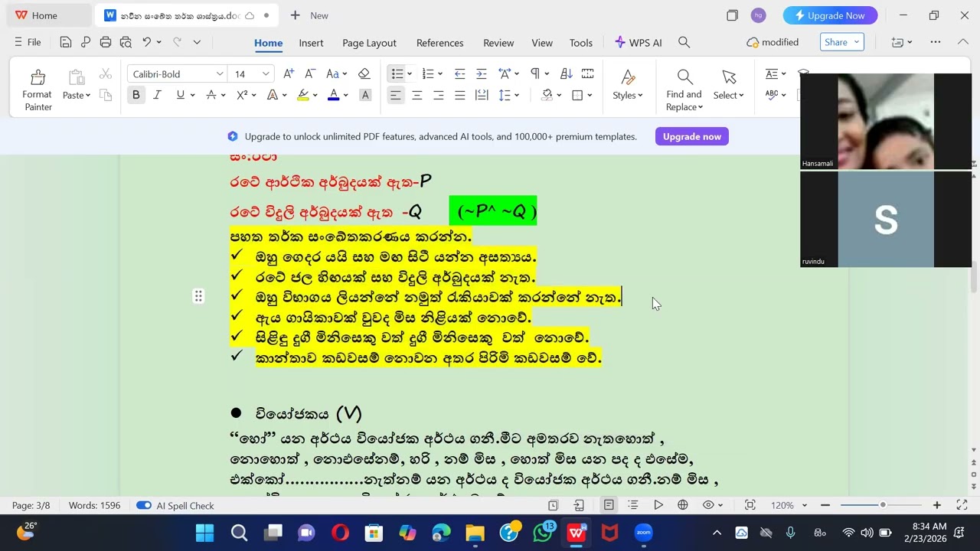Apply yellow text highlight color
This screenshot has height=551, width=980.
(x=303, y=95)
